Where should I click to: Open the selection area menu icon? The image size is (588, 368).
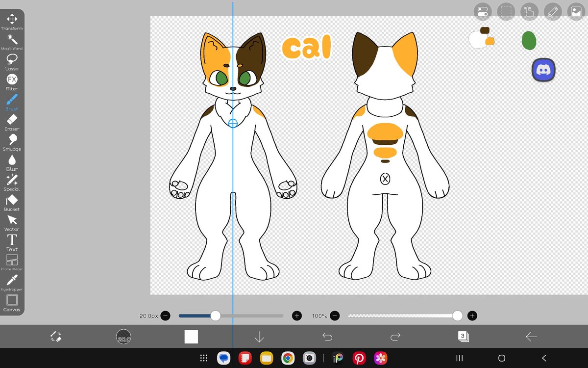coord(506,12)
